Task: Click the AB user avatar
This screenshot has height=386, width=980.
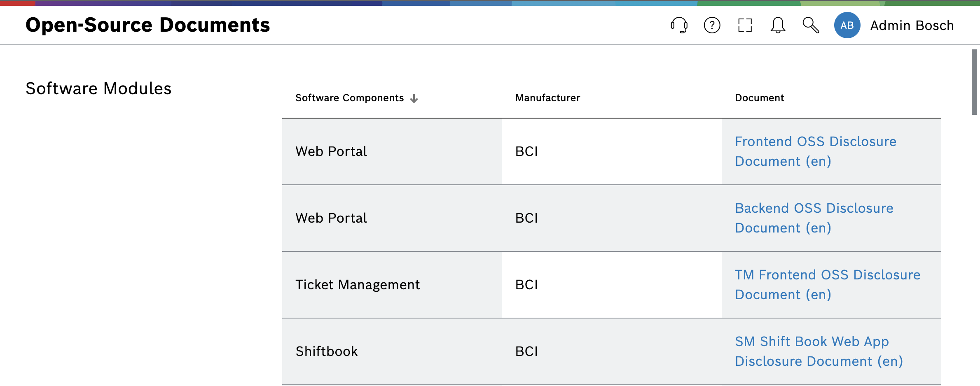Action: [x=847, y=25]
